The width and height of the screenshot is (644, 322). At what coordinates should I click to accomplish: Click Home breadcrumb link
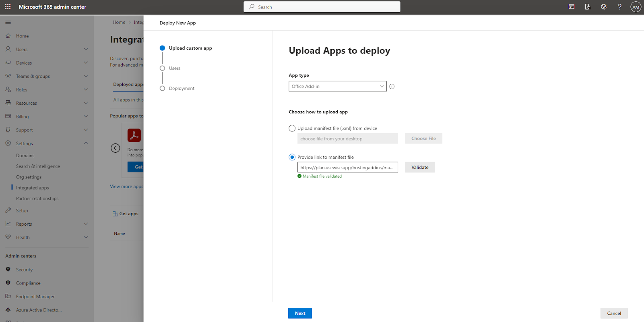(119, 22)
